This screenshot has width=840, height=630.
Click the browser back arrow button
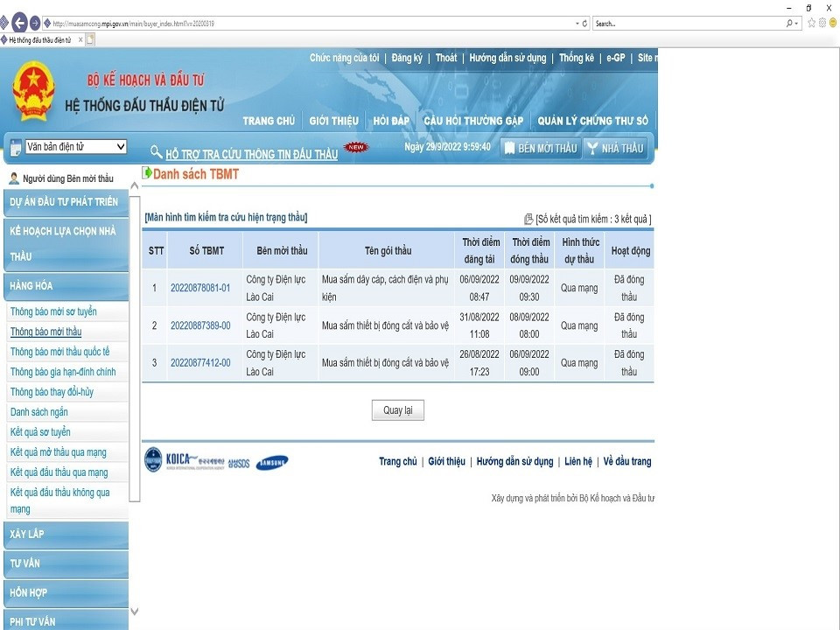18,24
